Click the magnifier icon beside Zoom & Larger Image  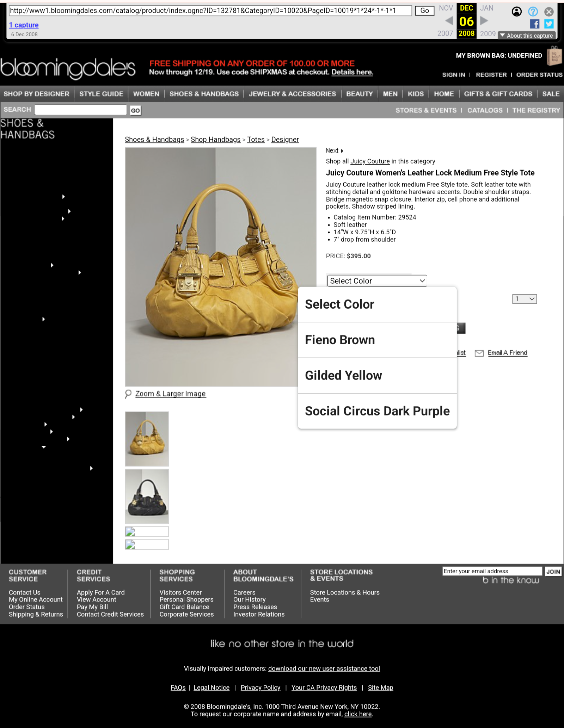128,394
